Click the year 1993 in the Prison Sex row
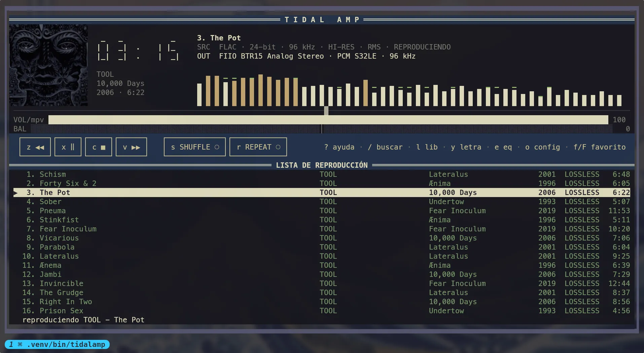644x353 pixels. tap(547, 311)
